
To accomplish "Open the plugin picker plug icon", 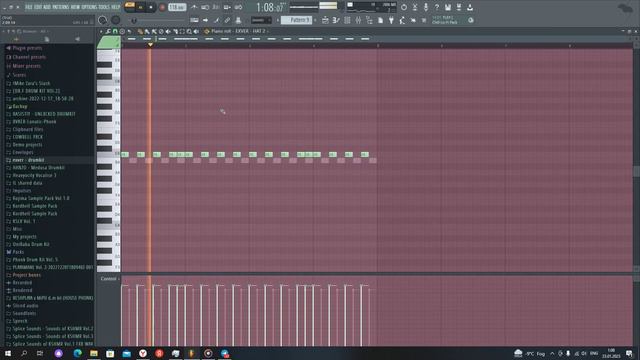I will click(x=391, y=20).
